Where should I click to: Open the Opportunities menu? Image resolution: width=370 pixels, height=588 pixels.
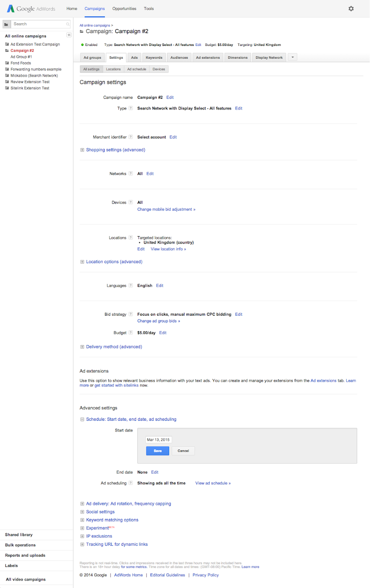point(124,9)
